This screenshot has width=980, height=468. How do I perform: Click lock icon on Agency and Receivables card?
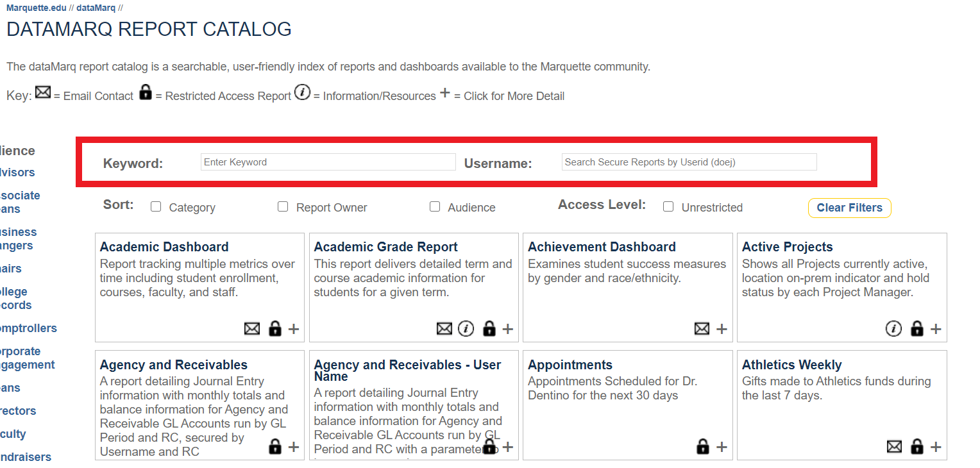275,447
